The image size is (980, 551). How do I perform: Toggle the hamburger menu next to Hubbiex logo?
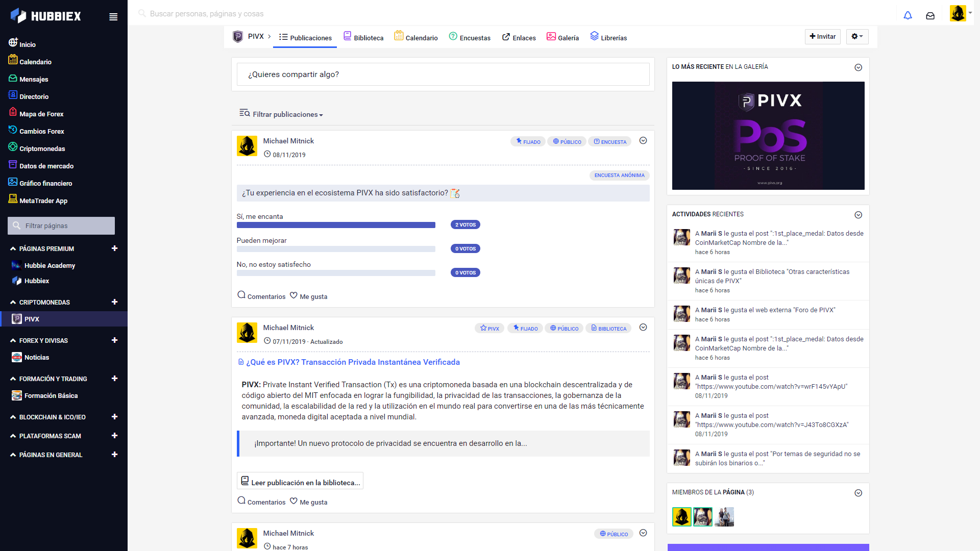[x=113, y=17]
